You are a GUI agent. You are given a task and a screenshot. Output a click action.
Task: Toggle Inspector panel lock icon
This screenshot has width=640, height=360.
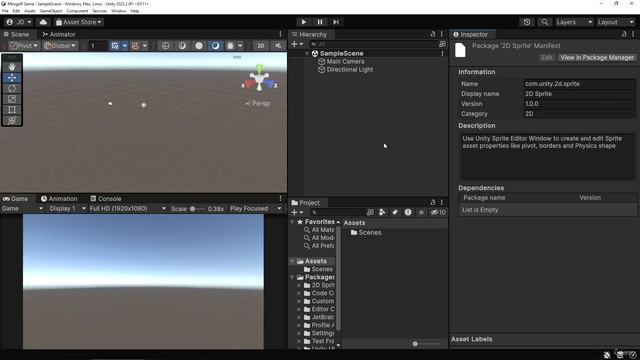[x=624, y=34]
